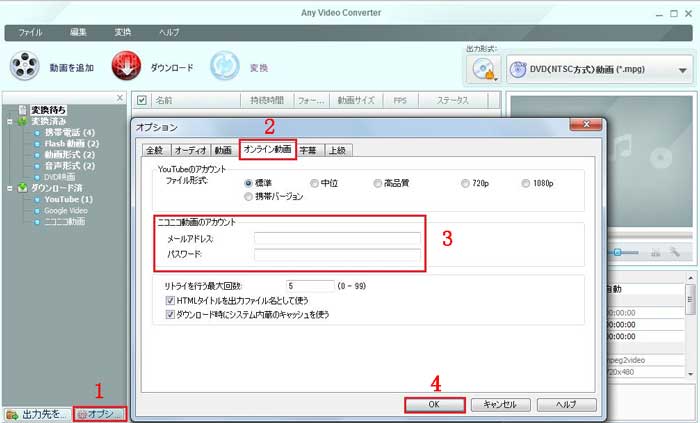Select 携帯電話 (4) in the tree
The height and width of the screenshot is (423, 700).
pos(70,133)
